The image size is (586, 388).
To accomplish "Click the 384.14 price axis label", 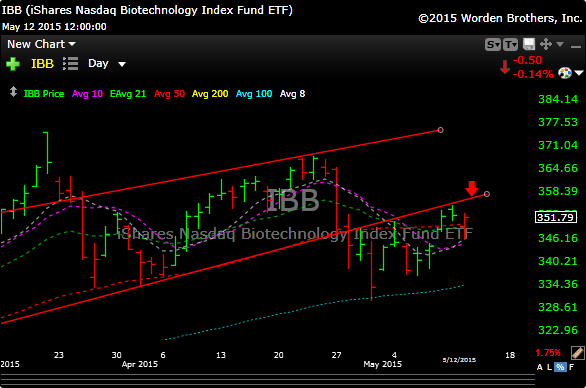I will pos(558,99).
